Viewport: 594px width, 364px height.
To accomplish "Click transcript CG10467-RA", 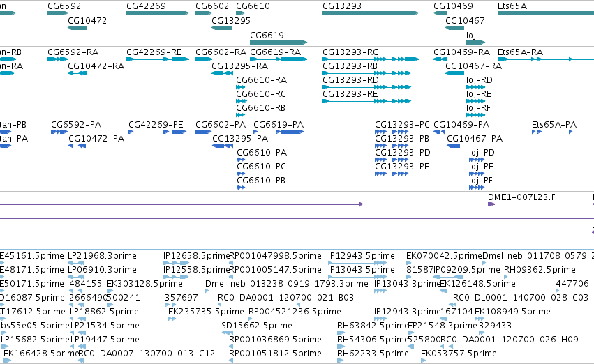I will (x=473, y=66).
